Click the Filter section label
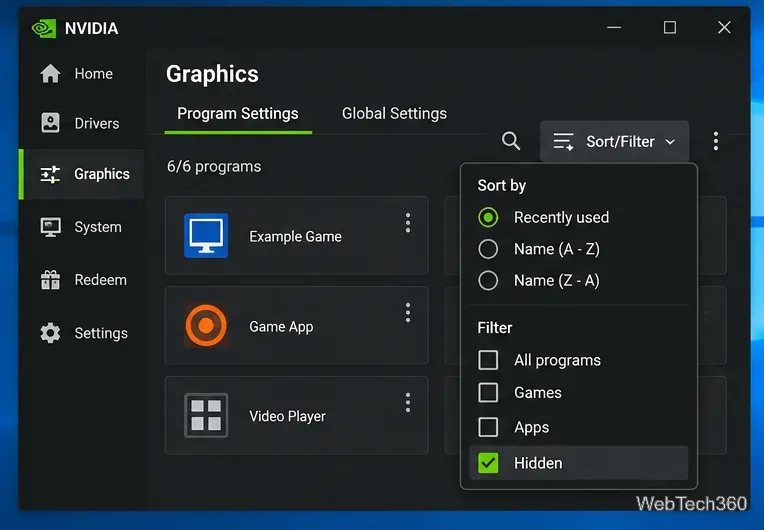The height and width of the screenshot is (530, 764). (495, 328)
